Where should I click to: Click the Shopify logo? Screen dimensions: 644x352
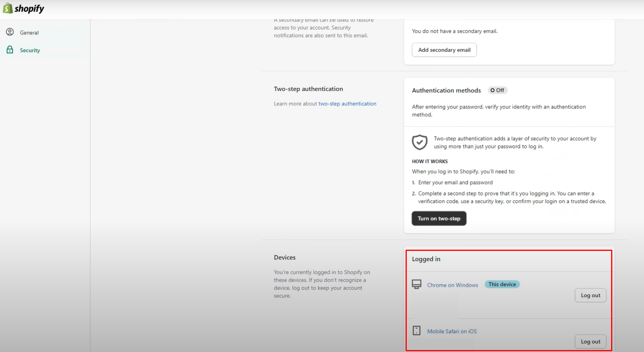coord(23,8)
